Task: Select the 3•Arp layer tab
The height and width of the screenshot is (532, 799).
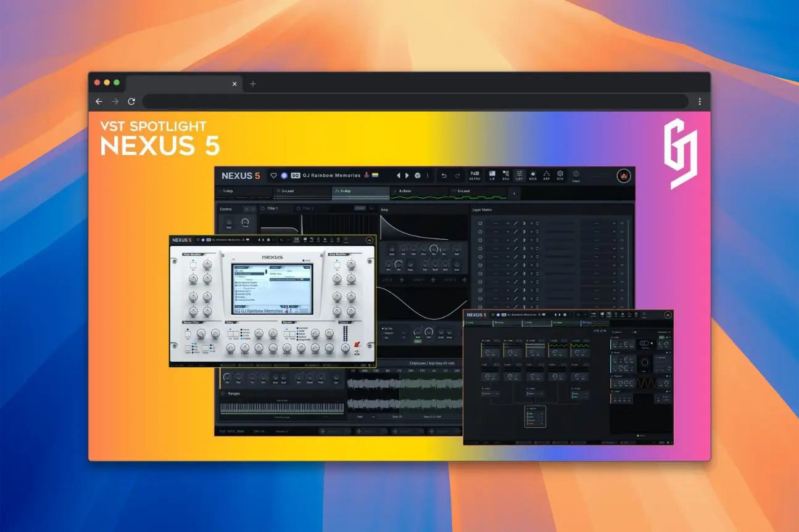Action: (360, 192)
